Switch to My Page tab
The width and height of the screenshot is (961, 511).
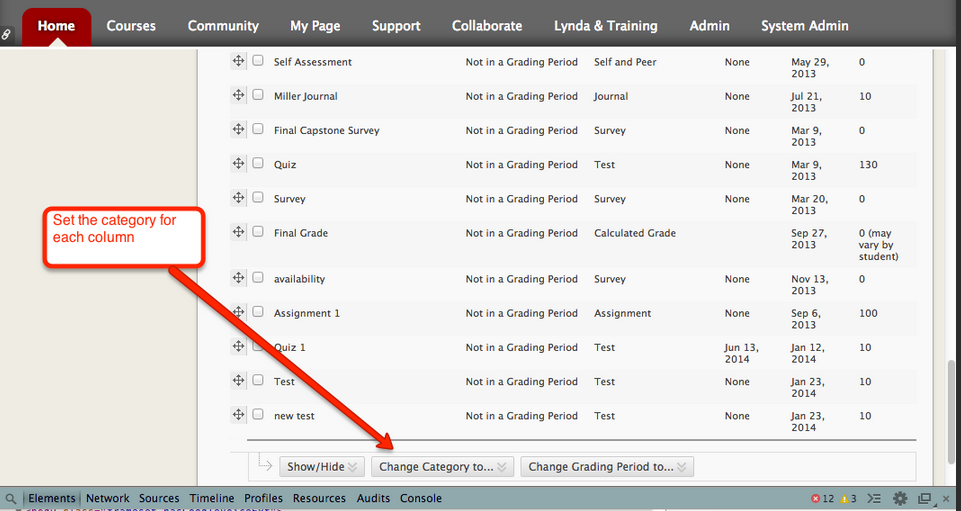click(315, 26)
